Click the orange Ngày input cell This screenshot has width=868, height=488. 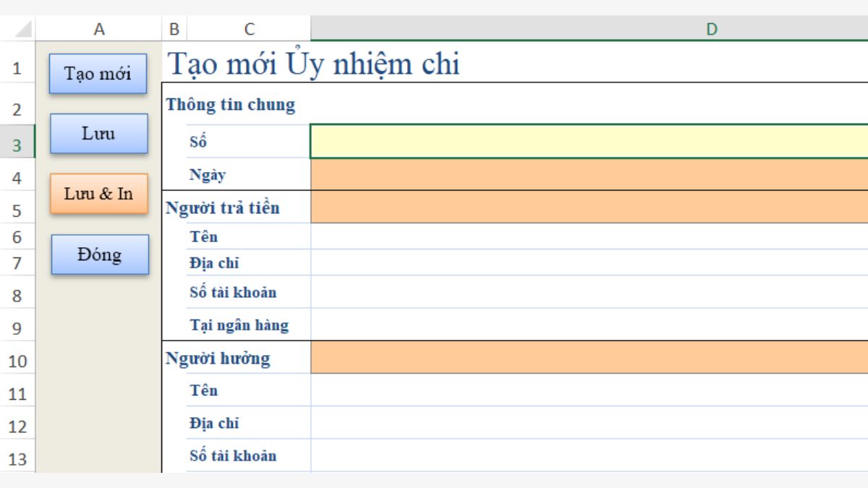(x=589, y=174)
